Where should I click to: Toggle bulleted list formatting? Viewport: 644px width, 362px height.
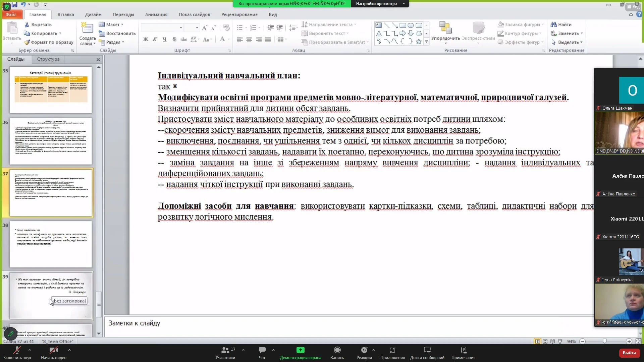coord(239,27)
